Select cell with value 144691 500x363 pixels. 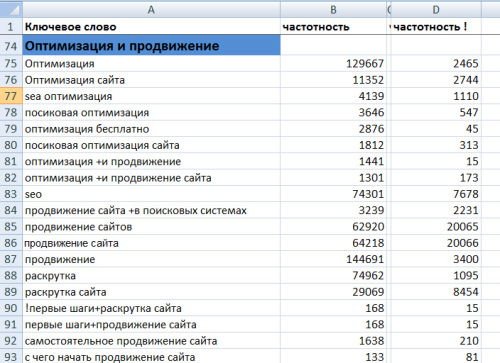tap(333, 259)
